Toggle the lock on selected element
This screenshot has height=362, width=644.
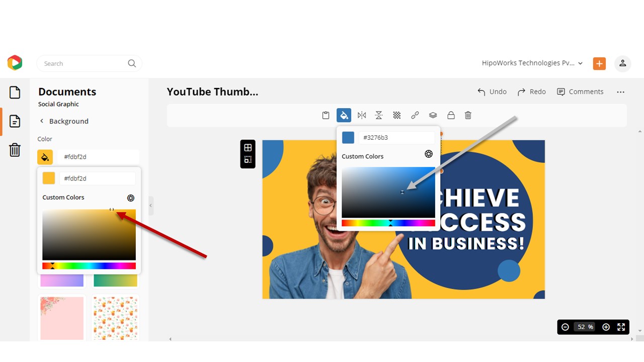[451, 115]
